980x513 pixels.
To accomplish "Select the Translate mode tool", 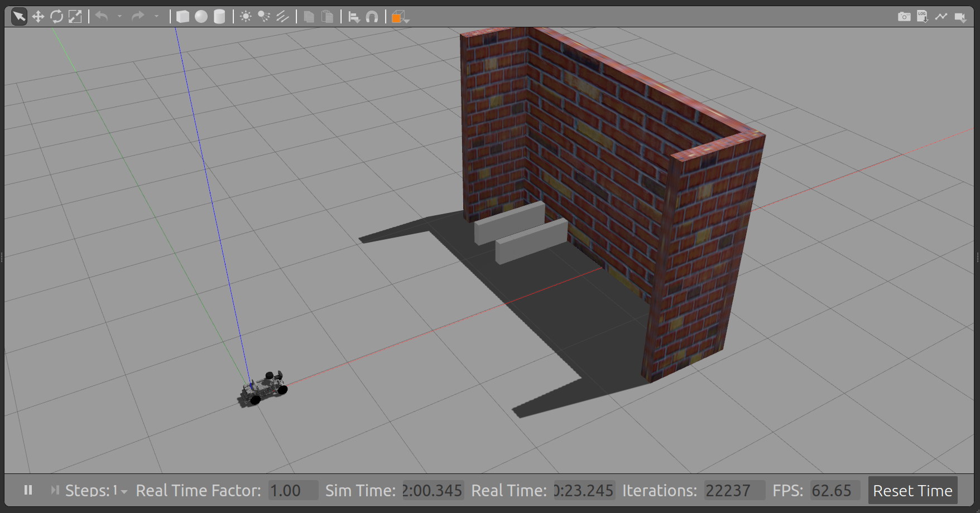I will pos(38,17).
